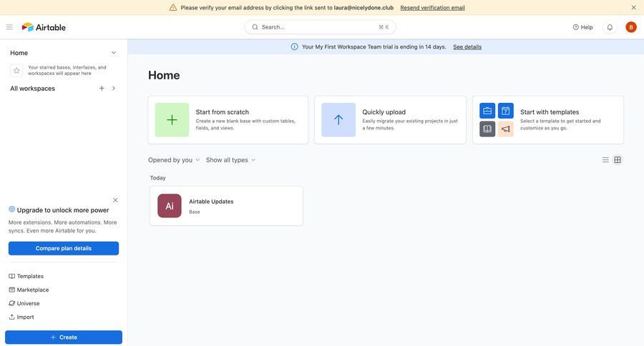Click the Airtable Updates Ai base icon
644x346 pixels.
[169, 206]
